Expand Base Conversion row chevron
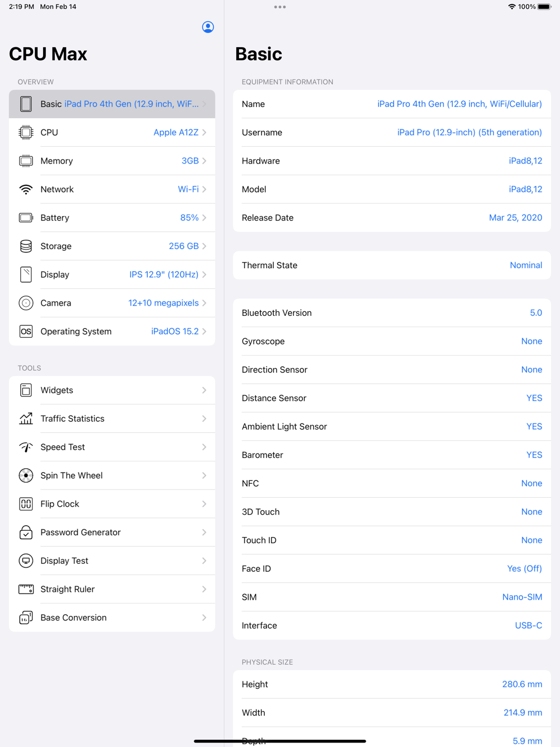The height and width of the screenshot is (747, 560). point(204,618)
